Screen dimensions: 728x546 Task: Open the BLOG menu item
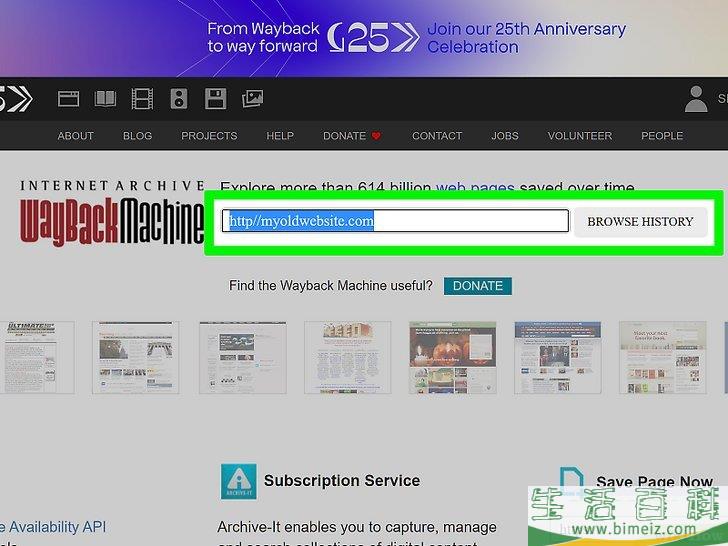click(x=137, y=136)
